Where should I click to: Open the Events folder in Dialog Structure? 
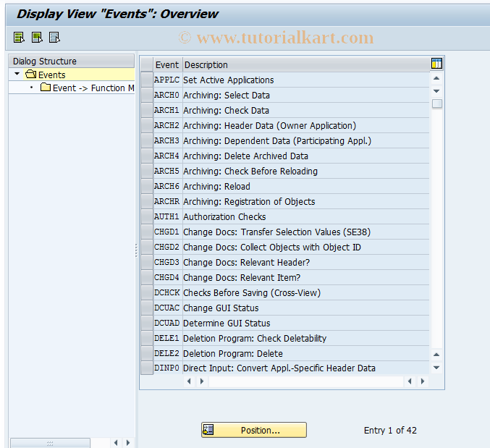pyautogui.click(x=46, y=75)
